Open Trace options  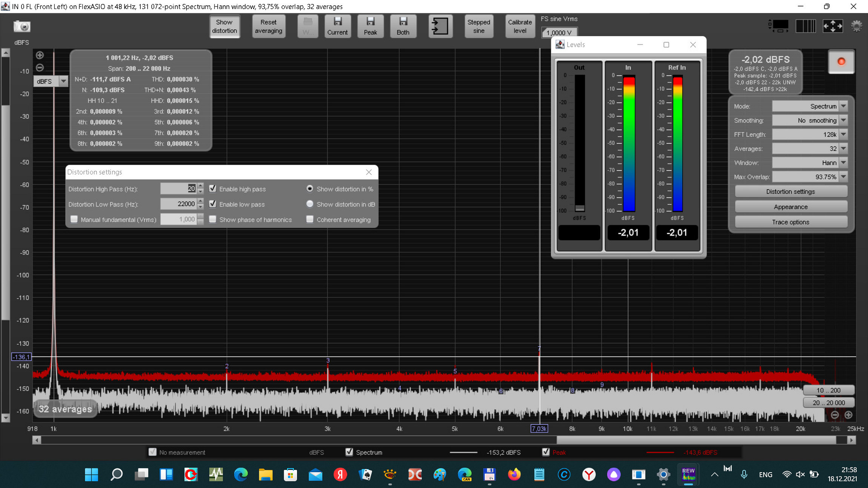[791, 222]
